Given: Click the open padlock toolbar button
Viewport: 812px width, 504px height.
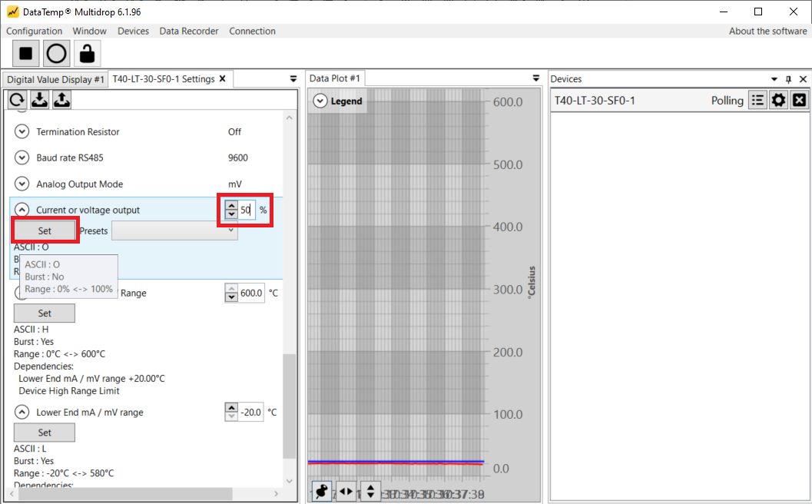Looking at the screenshot, I should pos(87,53).
